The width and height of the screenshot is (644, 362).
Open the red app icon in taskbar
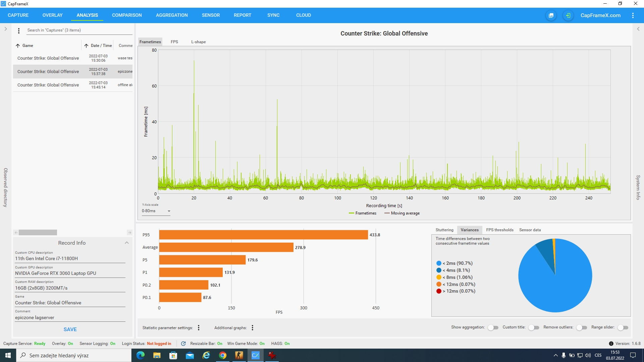click(x=272, y=355)
